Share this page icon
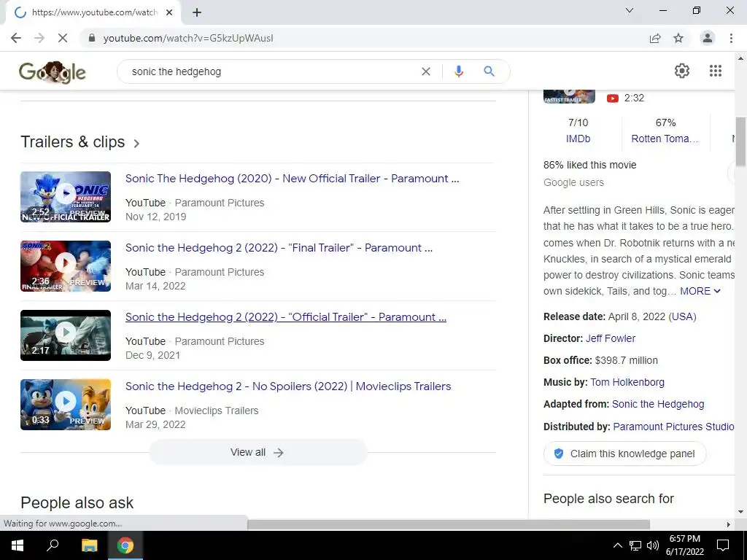The image size is (747, 560). click(655, 38)
